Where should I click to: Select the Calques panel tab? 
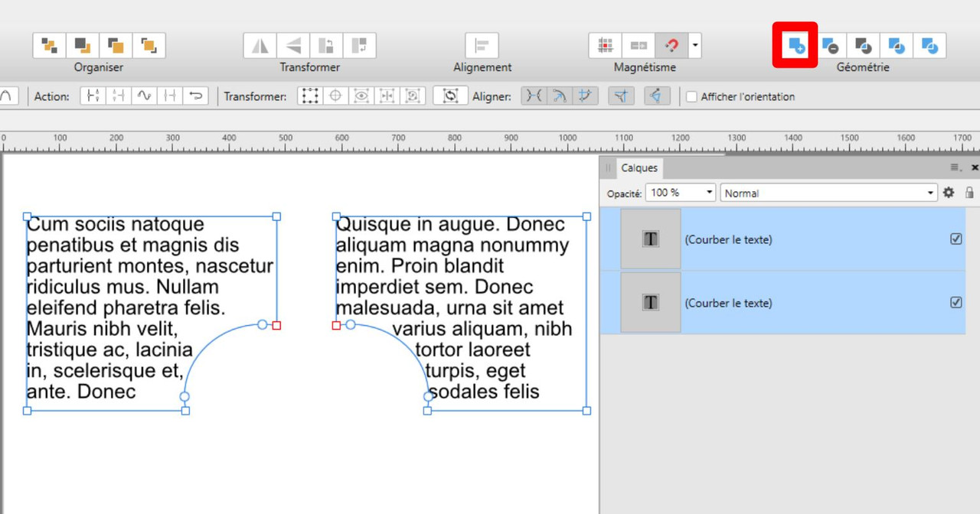[x=639, y=168]
